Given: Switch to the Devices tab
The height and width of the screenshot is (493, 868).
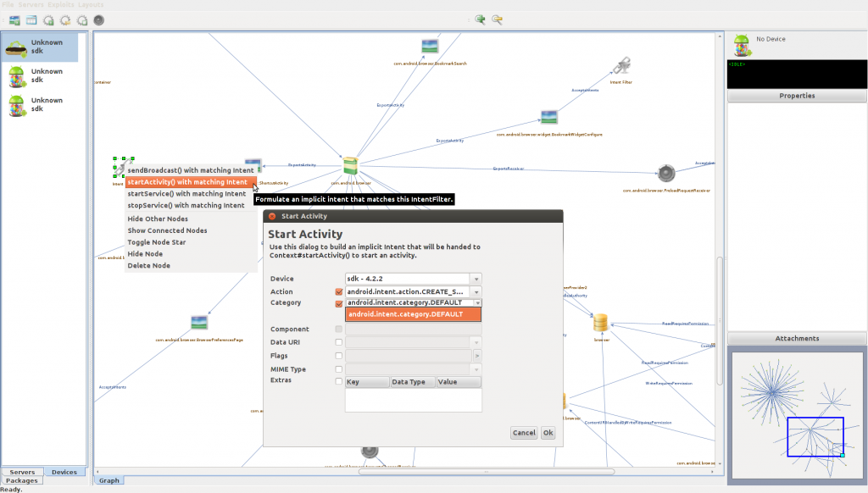Looking at the screenshot, I should 64,472.
